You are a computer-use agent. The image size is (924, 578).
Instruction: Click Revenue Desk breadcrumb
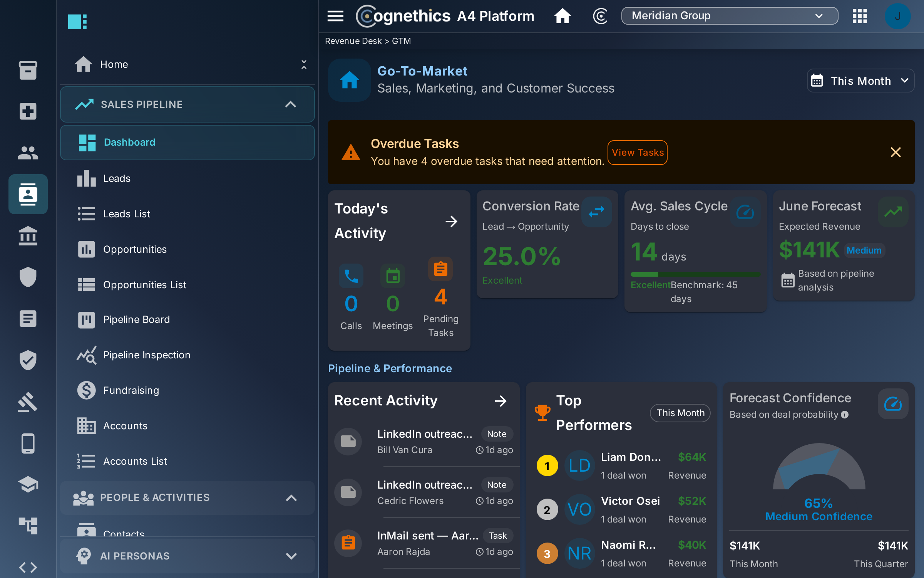(x=353, y=41)
